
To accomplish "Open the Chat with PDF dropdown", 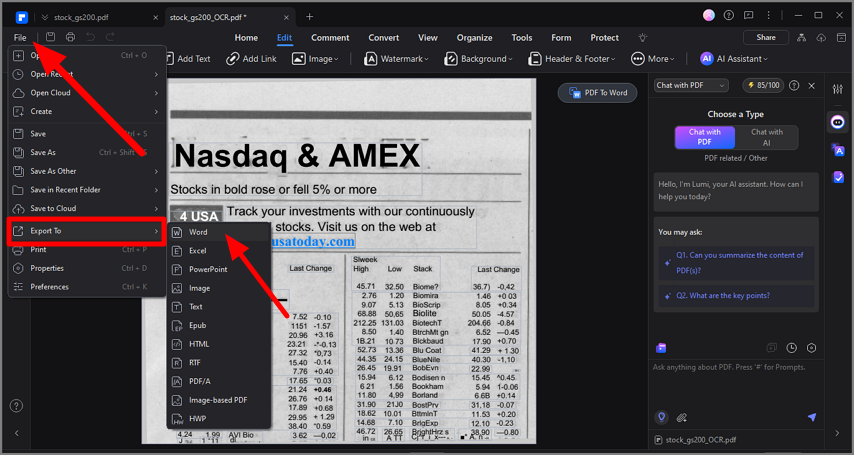I will click(691, 86).
